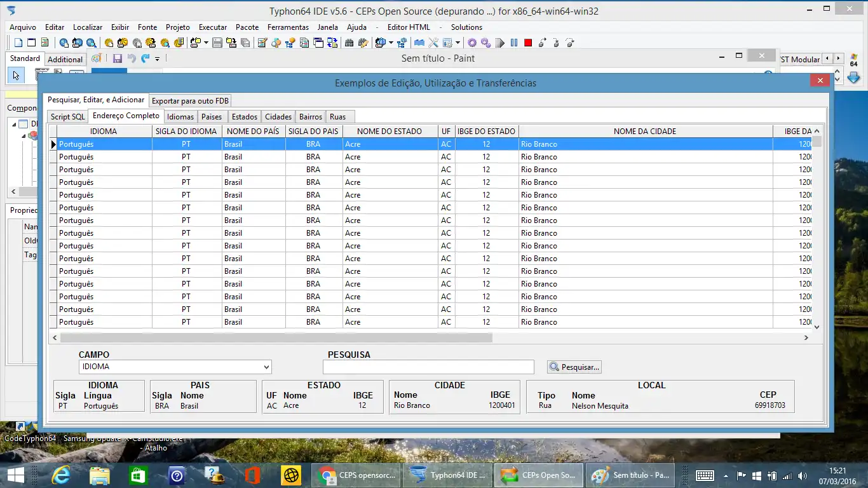868x488 pixels.
Task: Open the Cidades tab
Action: 278,117
